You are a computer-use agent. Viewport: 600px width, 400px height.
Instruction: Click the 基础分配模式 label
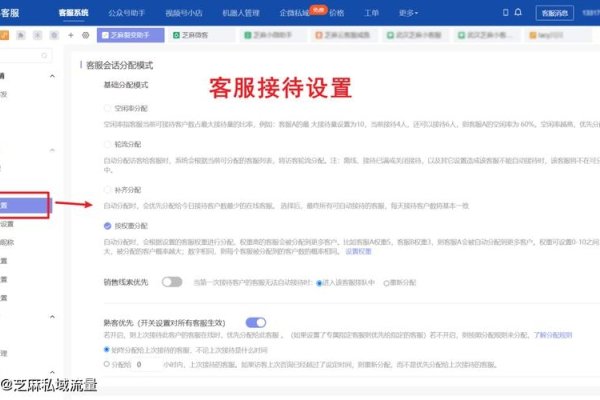click(x=126, y=85)
